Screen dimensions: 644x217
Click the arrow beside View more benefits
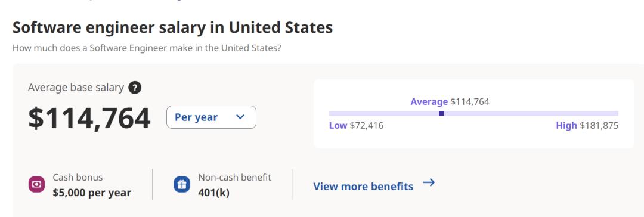click(x=429, y=182)
